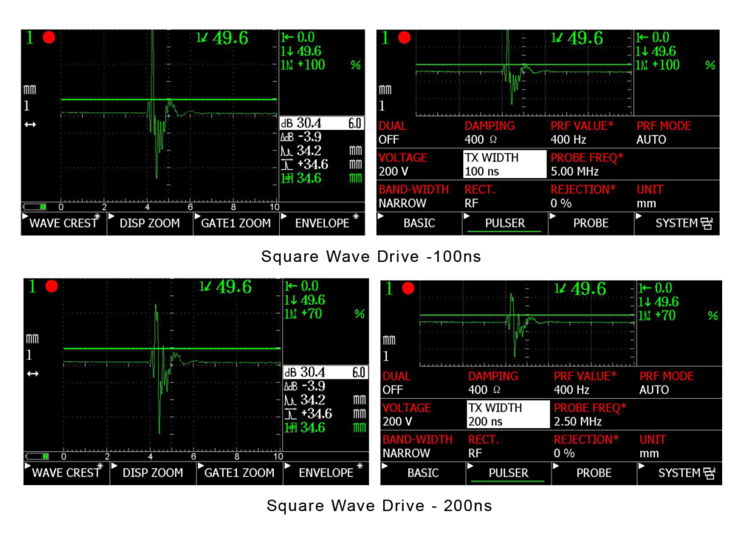Click the SYSTEM menu icon in the 200ns pulser screen
756x539 pixels.
[x=709, y=473]
